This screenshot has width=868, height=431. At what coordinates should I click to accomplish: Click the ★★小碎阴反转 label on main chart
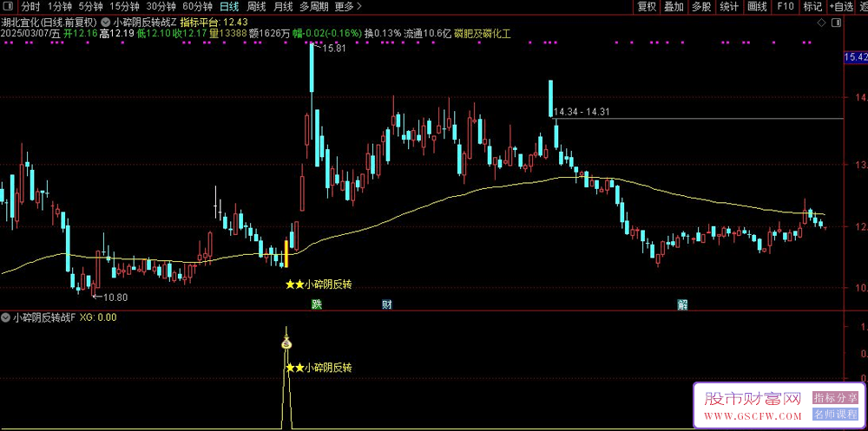point(319,284)
